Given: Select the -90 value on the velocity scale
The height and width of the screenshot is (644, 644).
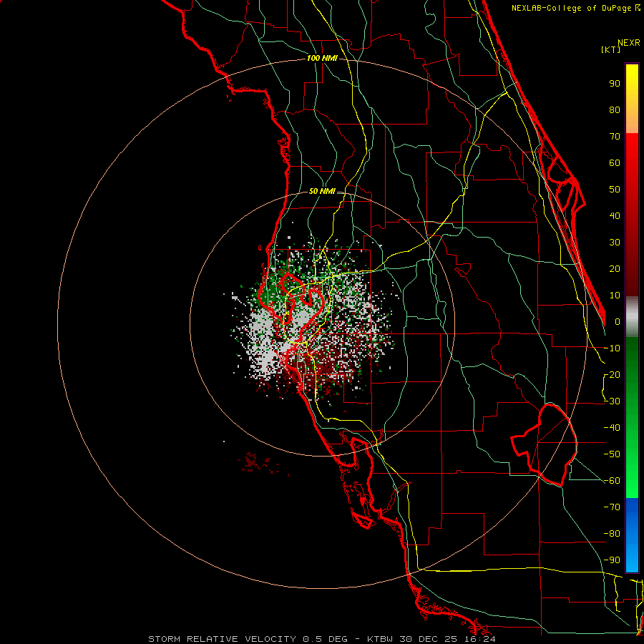Looking at the screenshot, I should pos(612,560).
